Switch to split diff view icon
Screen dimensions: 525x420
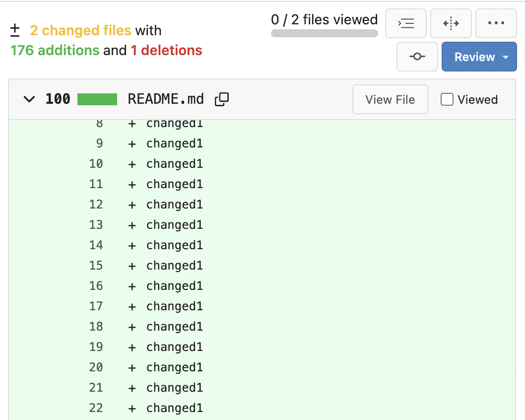click(x=451, y=23)
